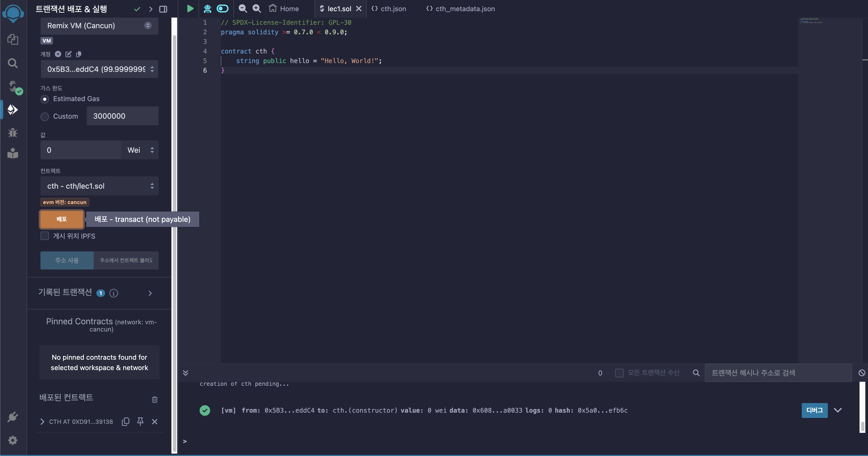The width and height of the screenshot is (868, 456).
Task: Select the Estimated Gas radio button
Action: tap(44, 99)
